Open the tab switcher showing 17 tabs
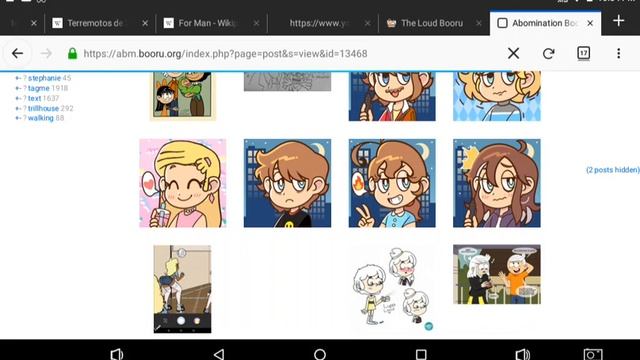The height and width of the screenshot is (360, 640). coord(584,53)
